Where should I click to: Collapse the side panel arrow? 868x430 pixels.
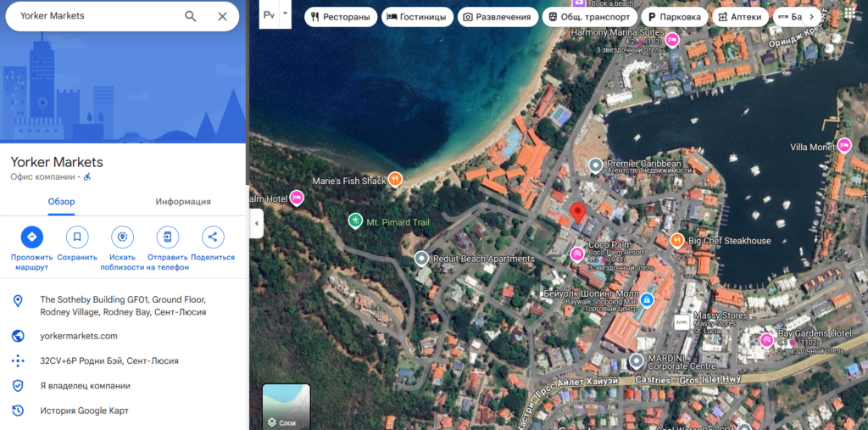click(x=257, y=223)
